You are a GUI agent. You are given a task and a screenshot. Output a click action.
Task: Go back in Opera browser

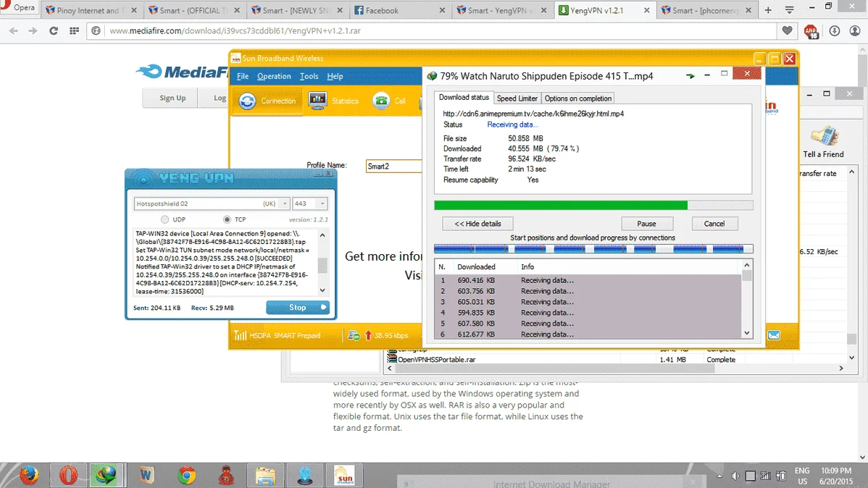click(x=14, y=31)
